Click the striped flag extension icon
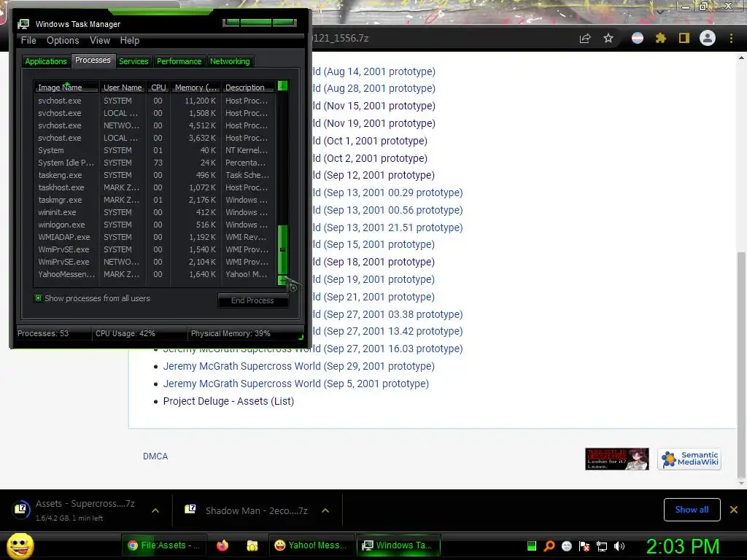The image size is (747, 560). coord(638,38)
